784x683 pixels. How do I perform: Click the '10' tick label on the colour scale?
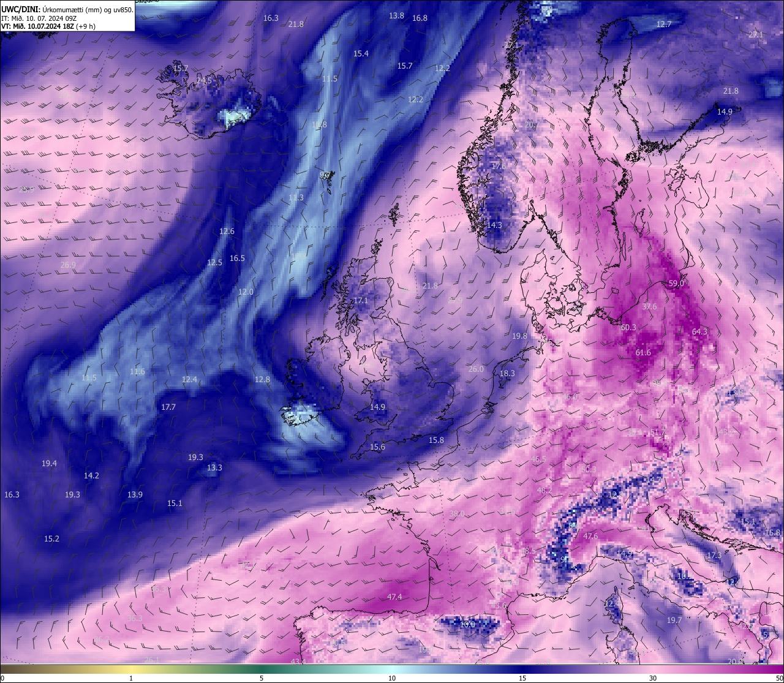pos(392,678)
